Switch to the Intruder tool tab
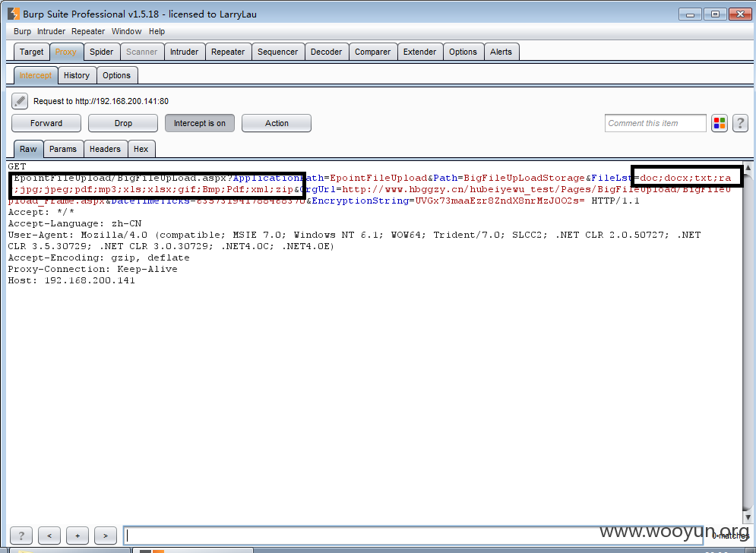 pyautogui.click(x=184, y=52)
